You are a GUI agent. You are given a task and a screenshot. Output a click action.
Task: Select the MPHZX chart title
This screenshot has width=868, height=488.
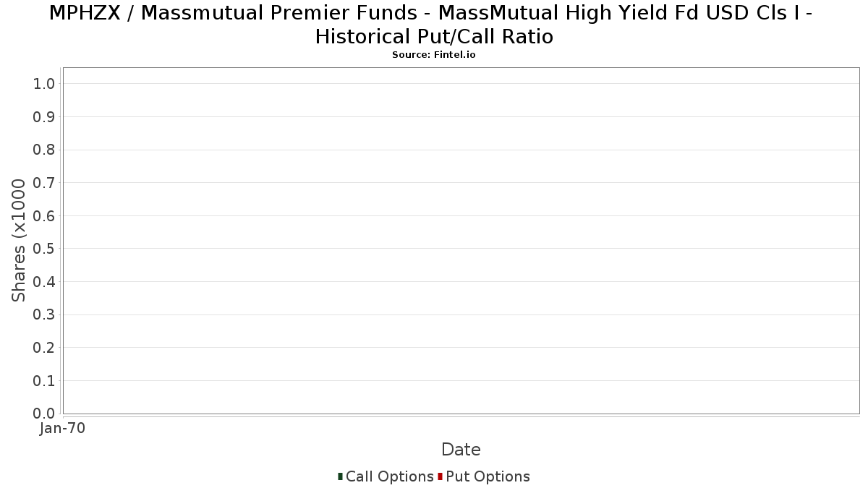pos(434,25)
